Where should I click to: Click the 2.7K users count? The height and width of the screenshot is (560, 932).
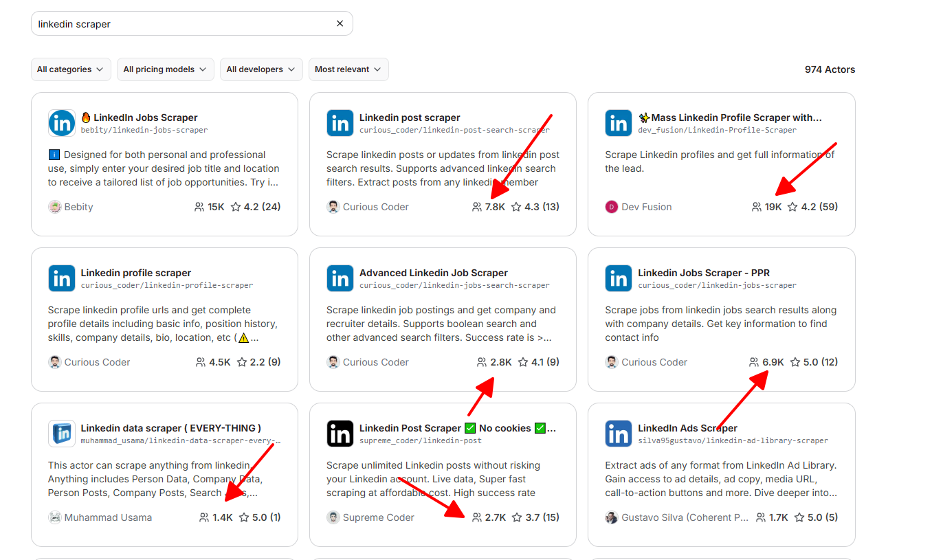(496, 517)
